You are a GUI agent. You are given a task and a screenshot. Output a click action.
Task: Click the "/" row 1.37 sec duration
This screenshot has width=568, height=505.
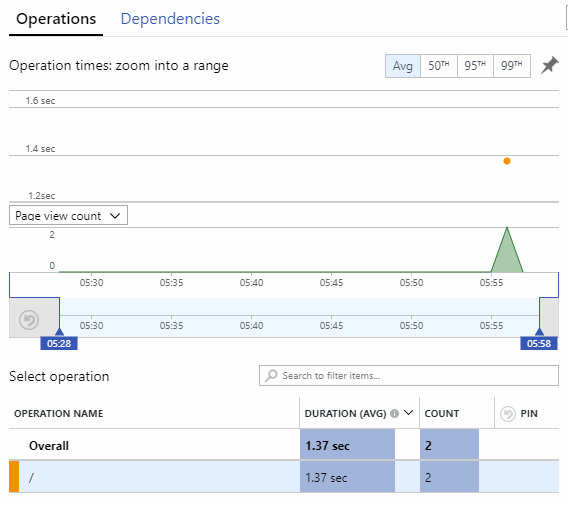click(x=347, y=477)
